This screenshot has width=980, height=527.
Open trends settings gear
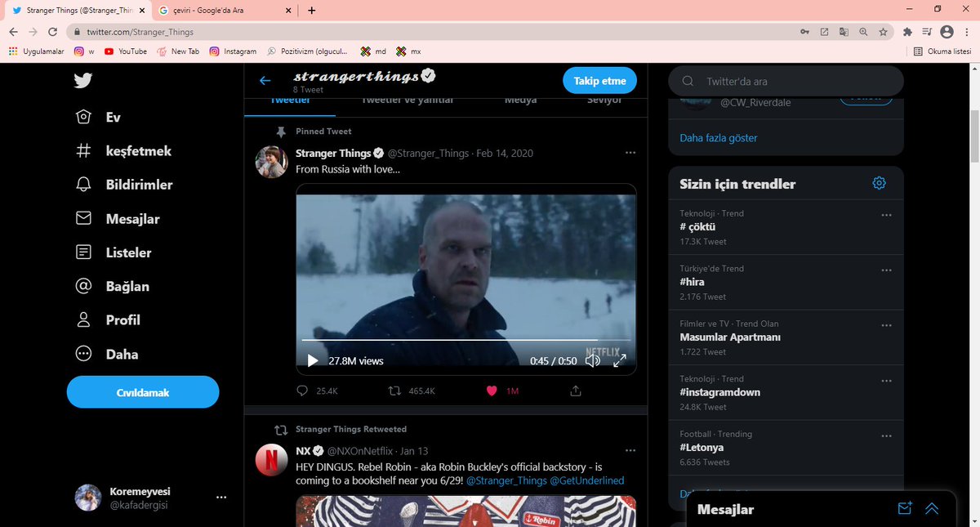(x=879, y=183)
